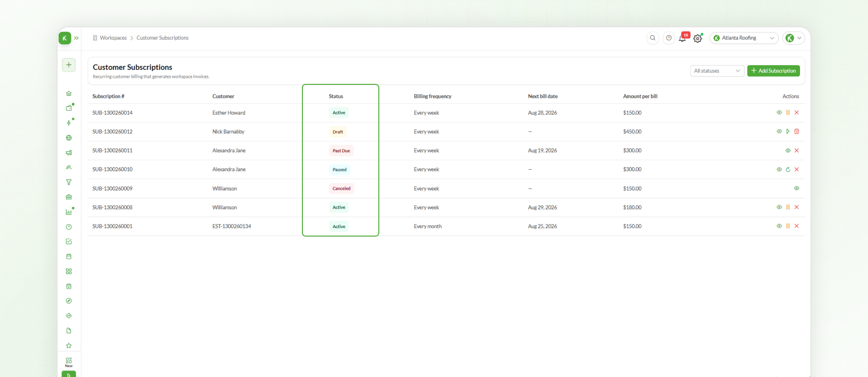Open the Atlanta Roofing workspace dropdown
Screen dimensions: 868x377
(744, 38)
